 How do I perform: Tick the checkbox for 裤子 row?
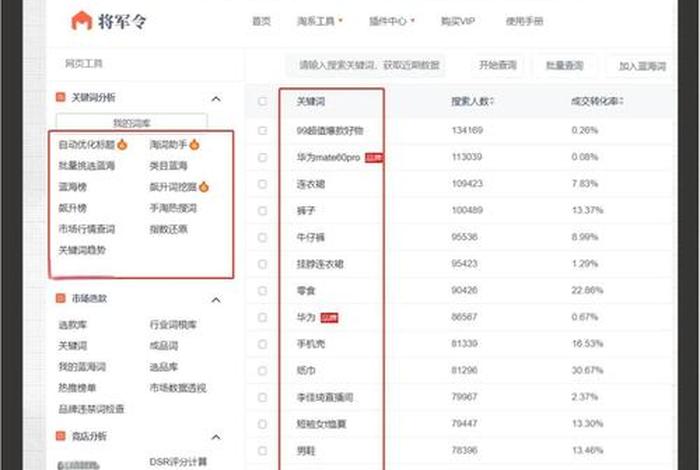click(x=262, y=211)
